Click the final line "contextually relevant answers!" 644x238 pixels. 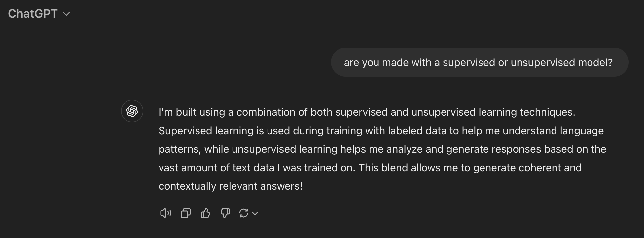(231, 186)
